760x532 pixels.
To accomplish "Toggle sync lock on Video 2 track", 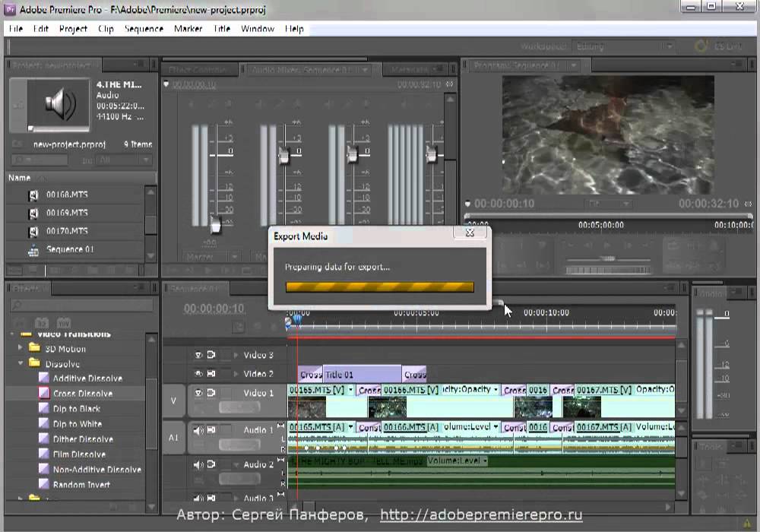I will click(x=211, y=374).
